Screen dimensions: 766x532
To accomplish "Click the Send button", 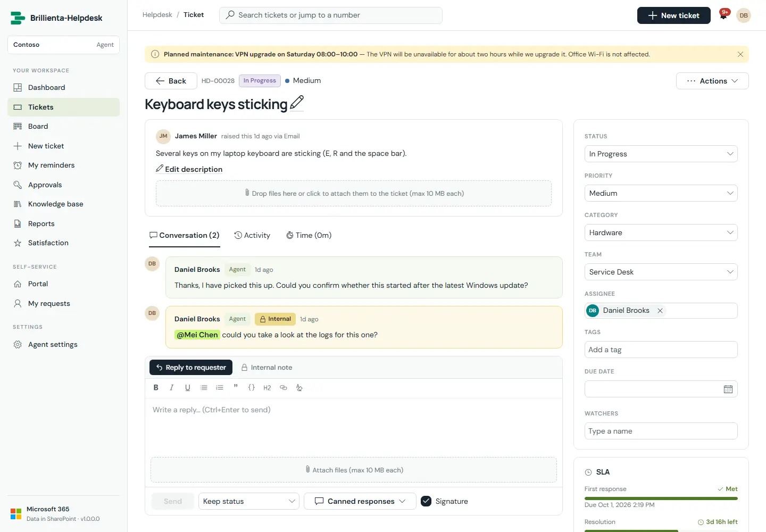I will click(x=173, y=501).
